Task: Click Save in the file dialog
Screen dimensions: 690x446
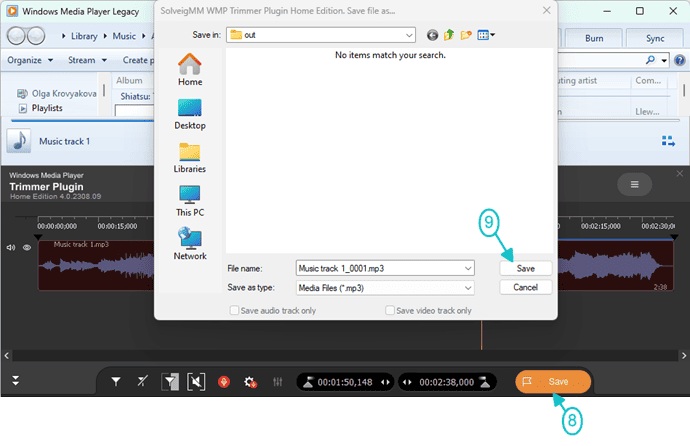Action: pyautogui.click(x=525, y=268)
